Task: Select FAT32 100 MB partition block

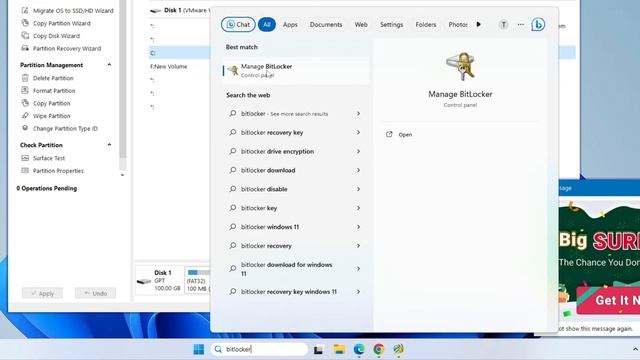Action: click(198, 280)
